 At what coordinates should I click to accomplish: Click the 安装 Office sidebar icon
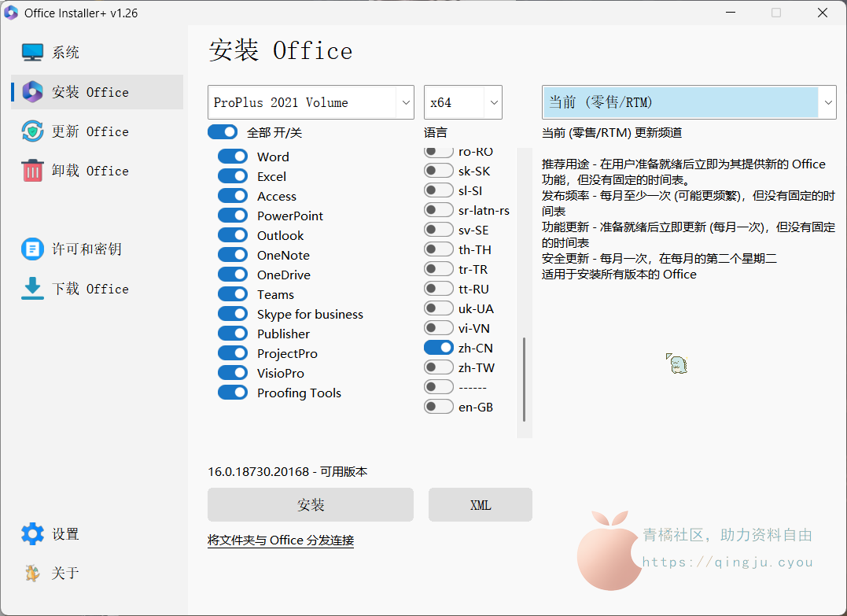pyautogui.click(x=32, y=92)
